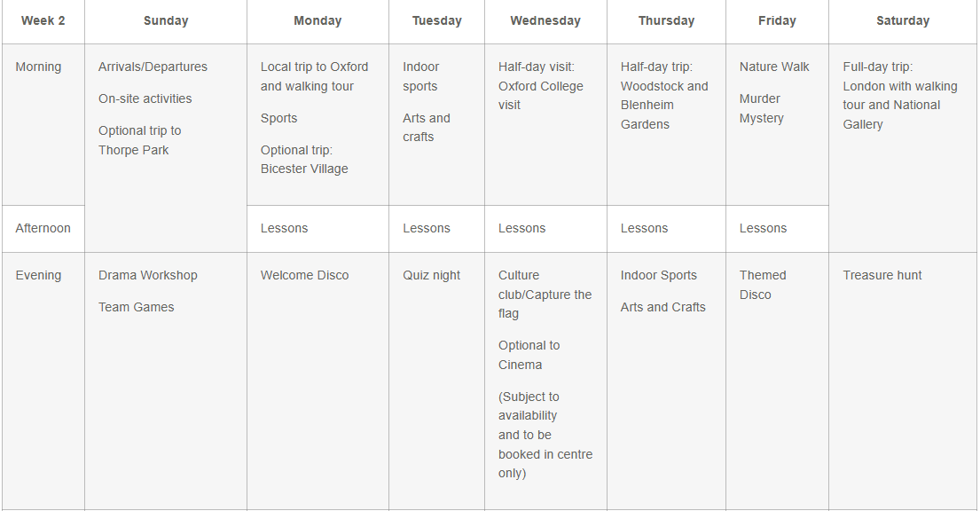Click Welcome Disco on Monday evening
Screen dimensions: 980x511
coord(304,276)
